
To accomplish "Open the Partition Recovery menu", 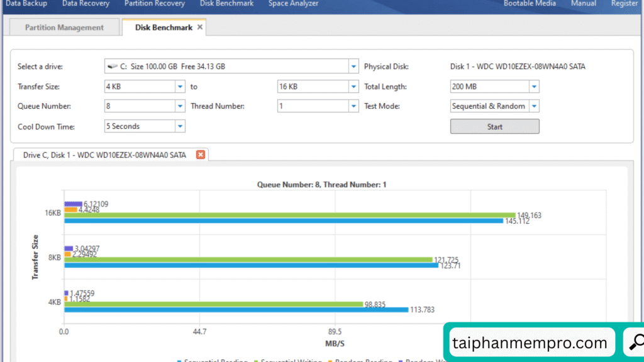I will 155,4.
